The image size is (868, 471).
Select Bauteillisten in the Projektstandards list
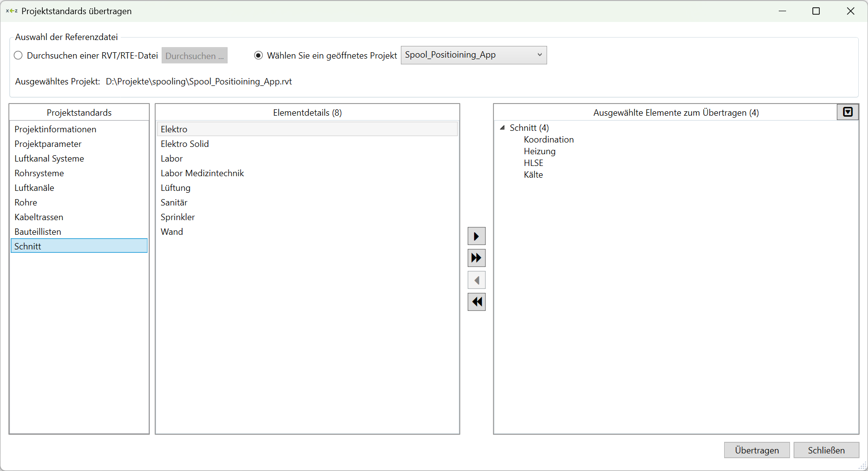pos(38,232)
